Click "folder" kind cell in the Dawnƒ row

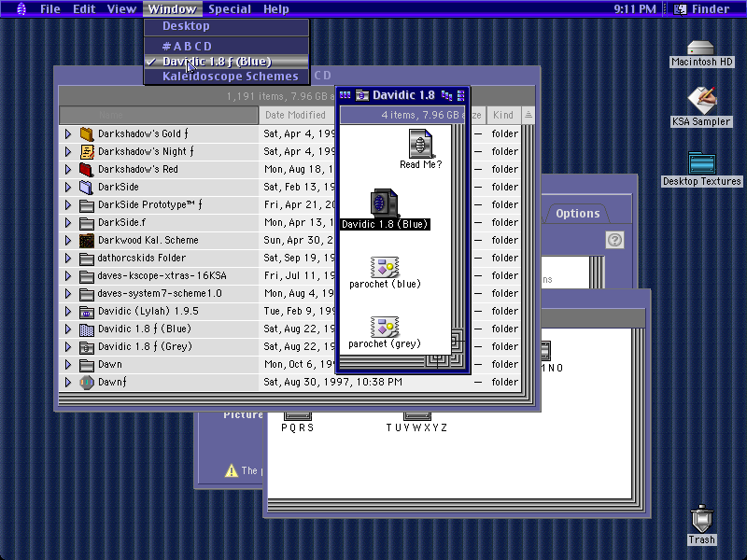[x=504, y=383]
